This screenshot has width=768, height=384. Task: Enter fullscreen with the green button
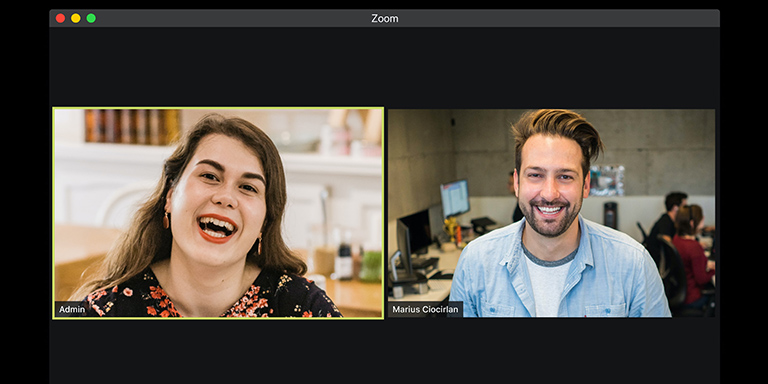tap(91, 18)
